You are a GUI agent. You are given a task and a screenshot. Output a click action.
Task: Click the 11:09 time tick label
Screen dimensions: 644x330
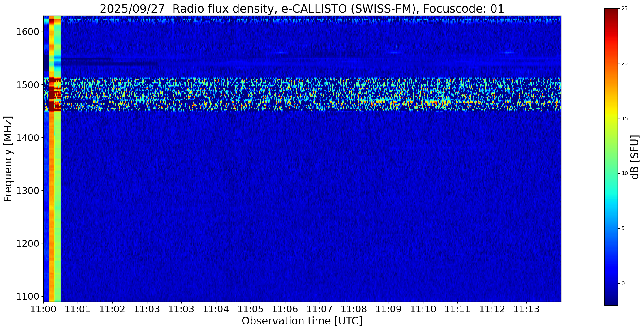389,309
